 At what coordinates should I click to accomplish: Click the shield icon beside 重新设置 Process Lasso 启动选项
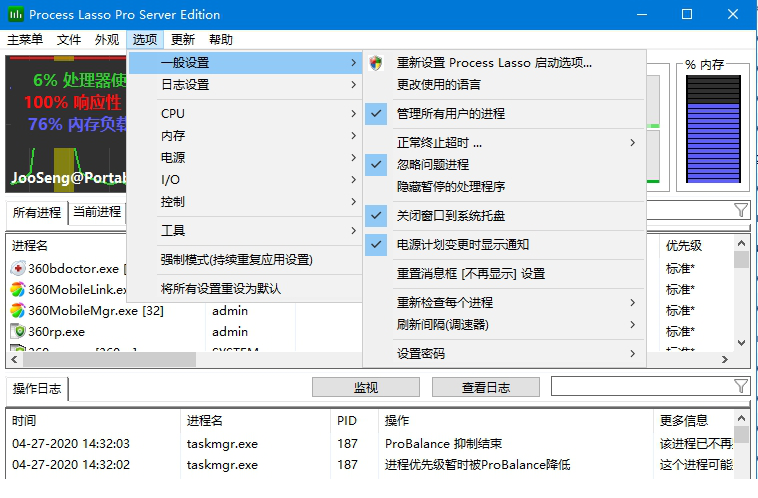pyautogui.click(x=376, y=63)
